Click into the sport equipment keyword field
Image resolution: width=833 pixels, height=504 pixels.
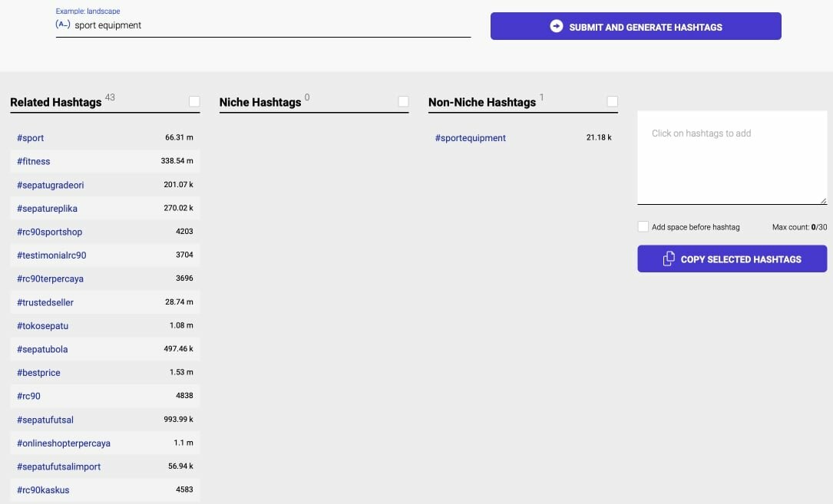coord(269,25)
